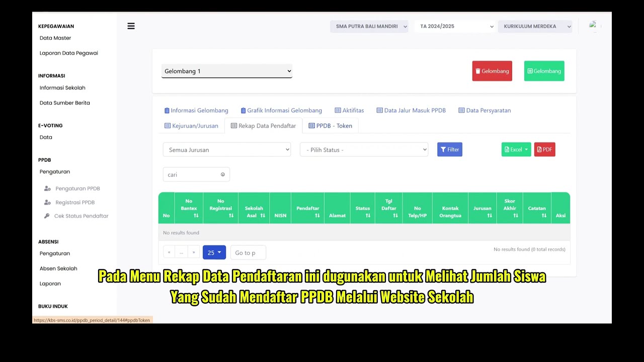Click the sort icon on No Bantex column
This screenshot has width=644, height=362.
point(196,215)
